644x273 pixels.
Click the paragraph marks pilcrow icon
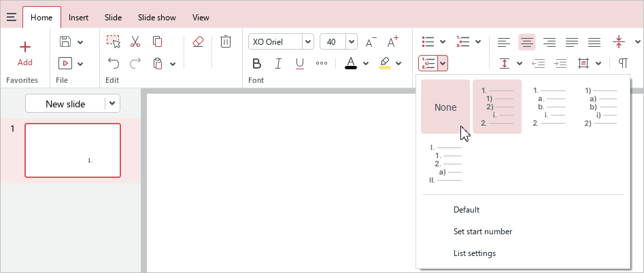623,64
